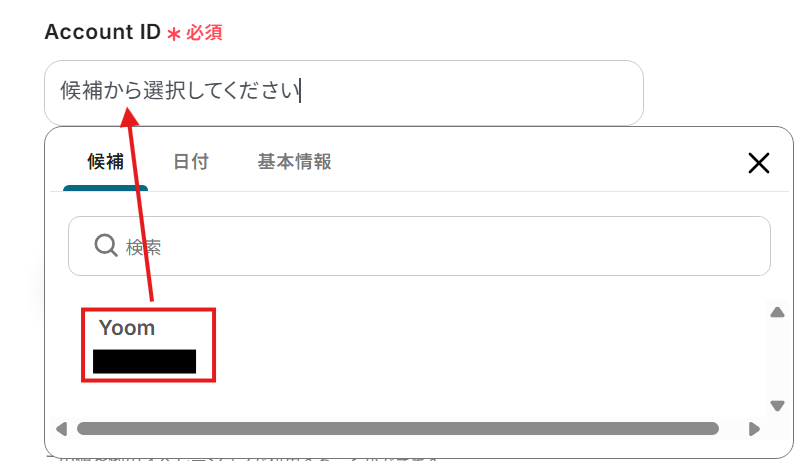
Task: Click the Account ID field label
Action: [103, 32]
